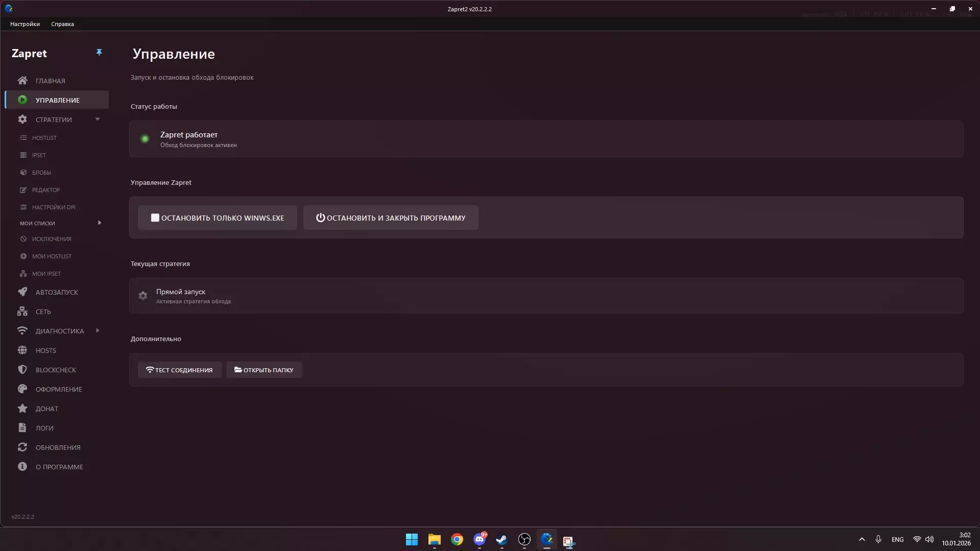Click the v20.2.2.2 version label
980x551 pixels.
[x=23, y=517]
